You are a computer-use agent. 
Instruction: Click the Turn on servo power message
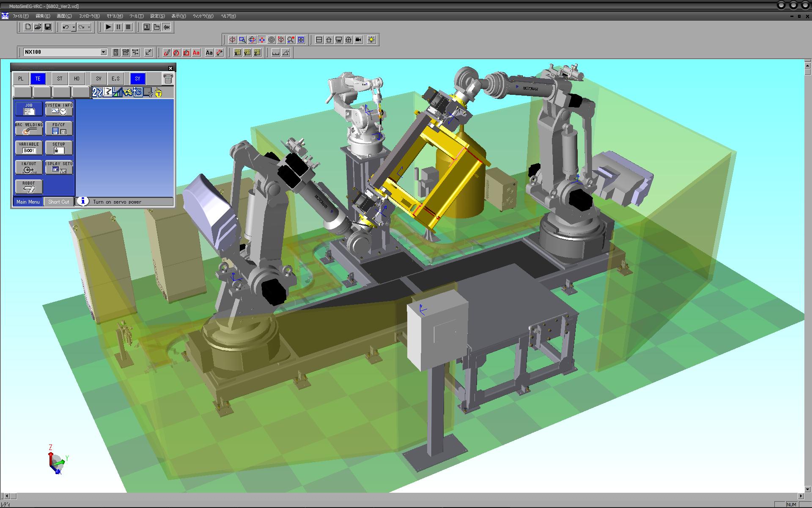tap(117, 202)
